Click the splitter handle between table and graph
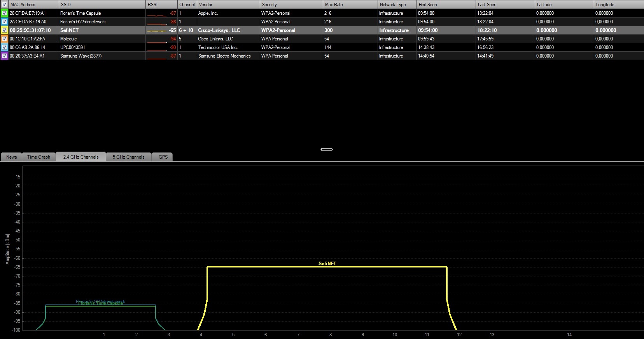Screen dimensions: 644x339 tap(326, 149)
